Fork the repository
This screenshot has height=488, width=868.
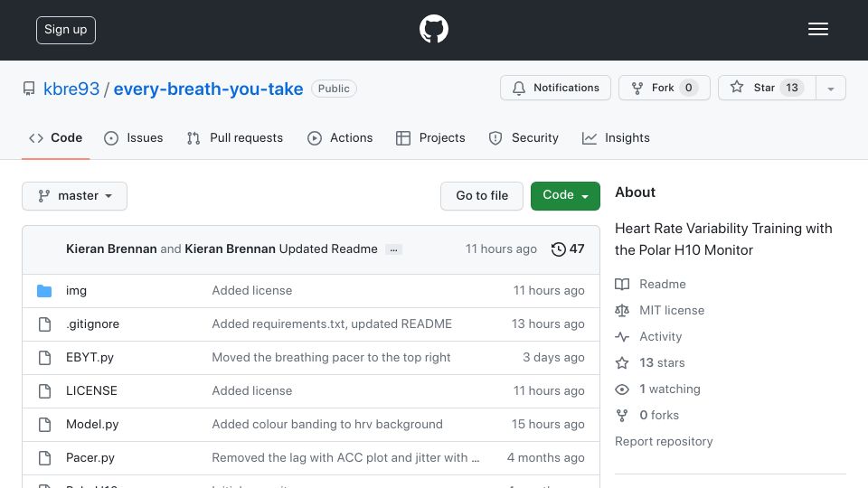(x=664, y=88)
